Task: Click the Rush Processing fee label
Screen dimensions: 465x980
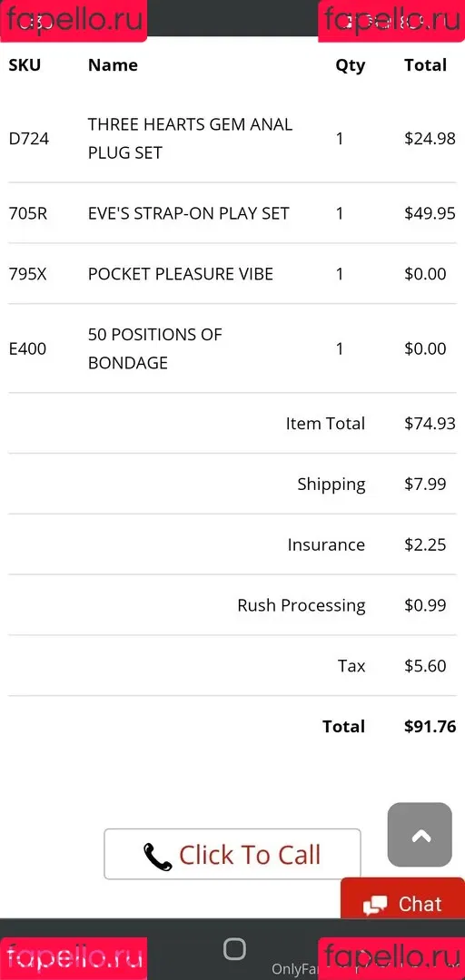Action: click(301, 605)
